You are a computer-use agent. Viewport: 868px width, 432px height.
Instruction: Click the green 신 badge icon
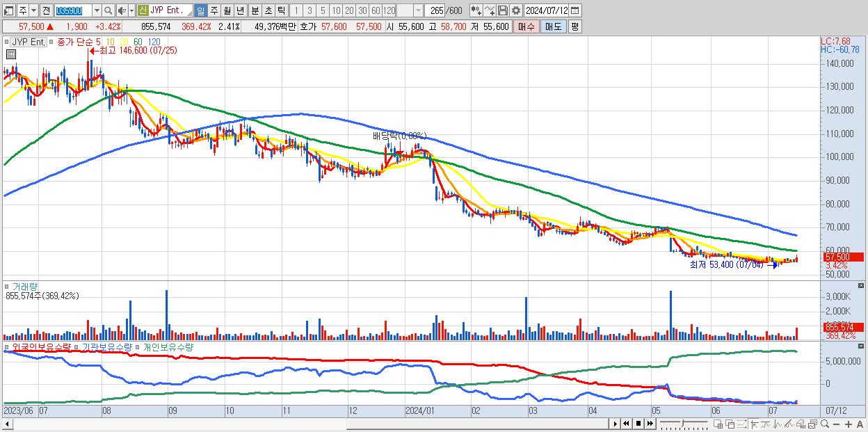[x=143, y=10]
